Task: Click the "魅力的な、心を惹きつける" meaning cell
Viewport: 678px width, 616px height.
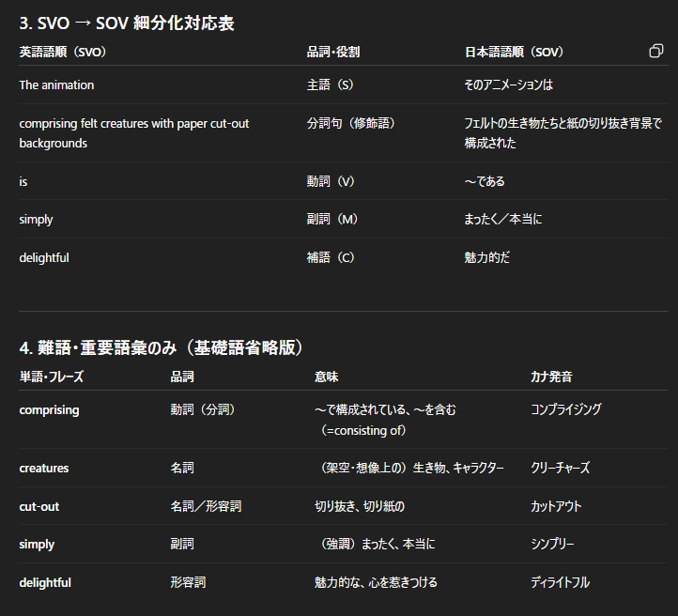Action: [376, 582]
